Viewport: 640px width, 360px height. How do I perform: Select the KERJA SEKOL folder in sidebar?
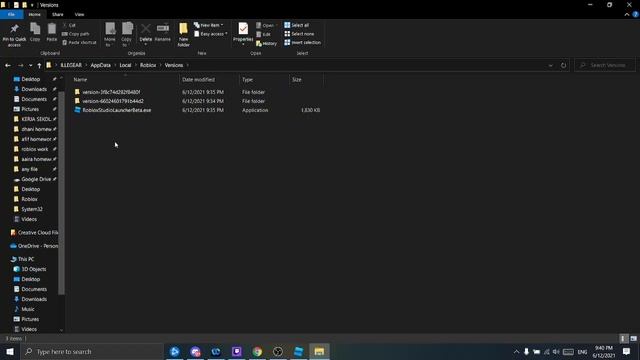click(35, 119)
